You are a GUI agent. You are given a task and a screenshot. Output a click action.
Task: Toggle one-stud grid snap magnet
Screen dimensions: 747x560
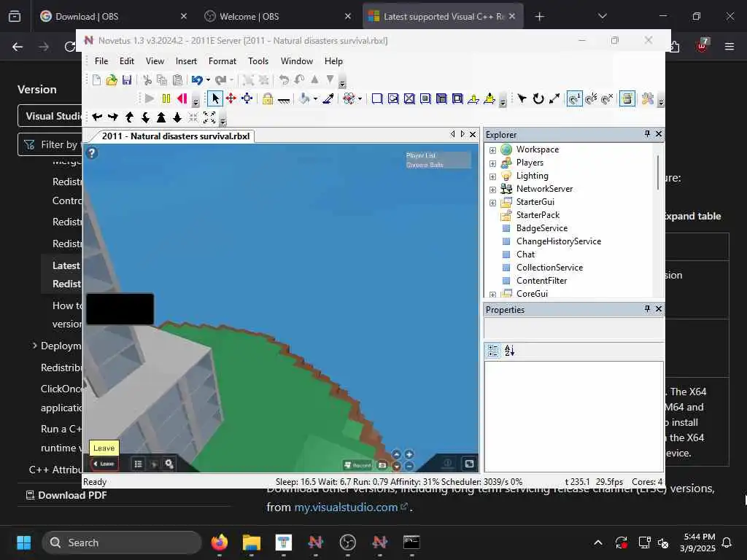pyautogui.click(x=575, y=98)
